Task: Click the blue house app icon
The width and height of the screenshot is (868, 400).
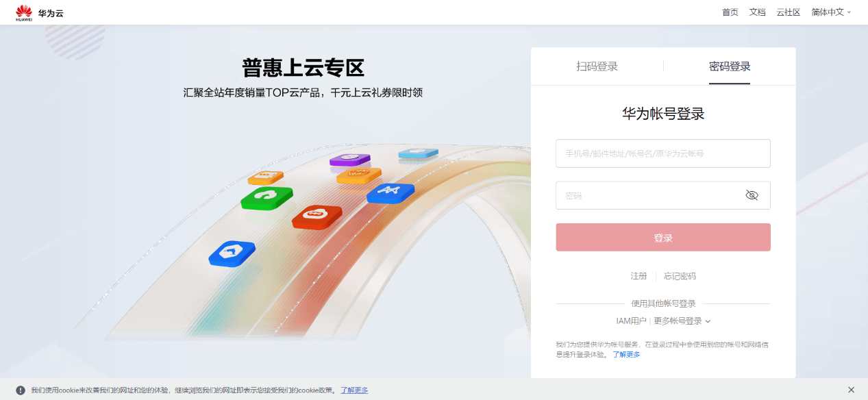Action: click(232, 253)
